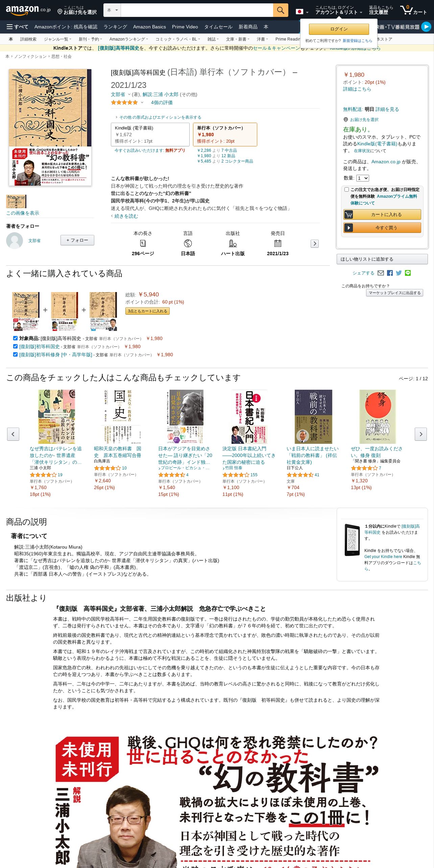Image resolution: width=434 pixels, height=868 pixels.
Task: Uncheck [復刻版]初等科修身 bundle checkbox
Action: (x=15, y=355)
